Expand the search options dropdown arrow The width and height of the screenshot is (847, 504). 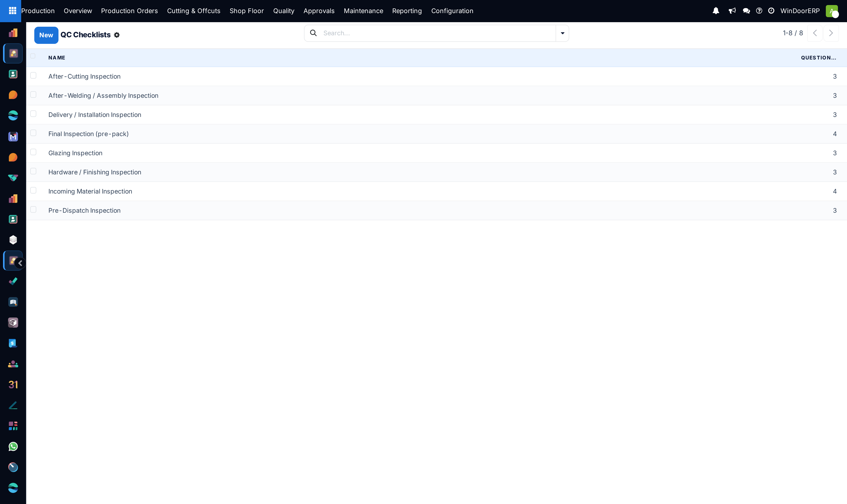click(x=562, y=33)
